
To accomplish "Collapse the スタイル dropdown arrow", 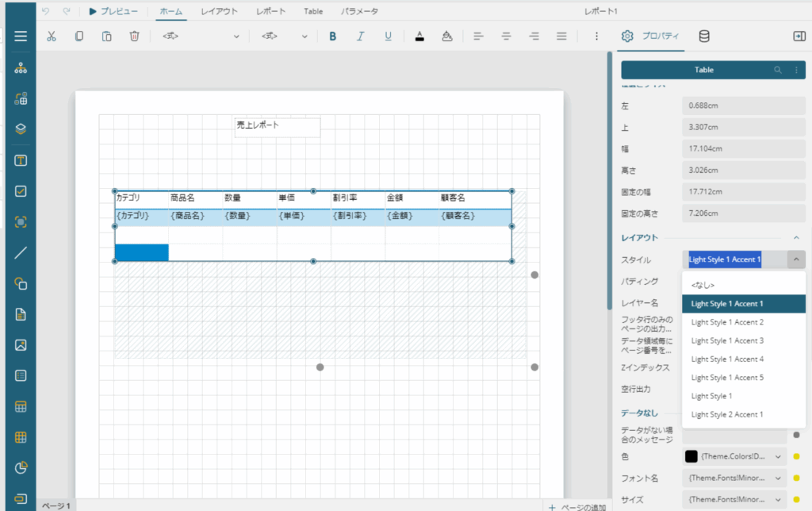I will tap(796, 259).
